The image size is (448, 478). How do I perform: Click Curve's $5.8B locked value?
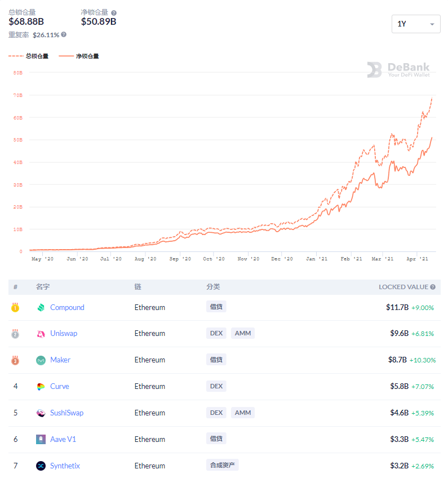(x=399, y=386)
